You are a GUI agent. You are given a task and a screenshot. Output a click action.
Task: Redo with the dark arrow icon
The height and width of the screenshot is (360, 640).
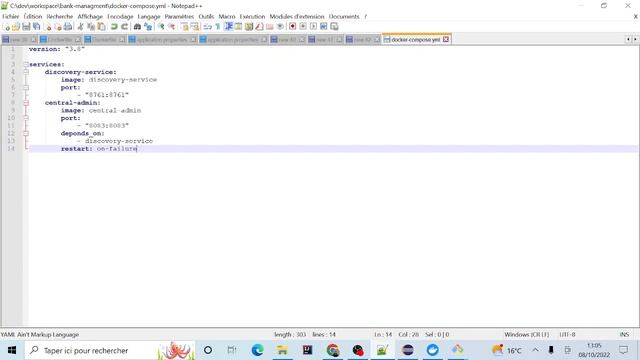click(x=124, y=27)
